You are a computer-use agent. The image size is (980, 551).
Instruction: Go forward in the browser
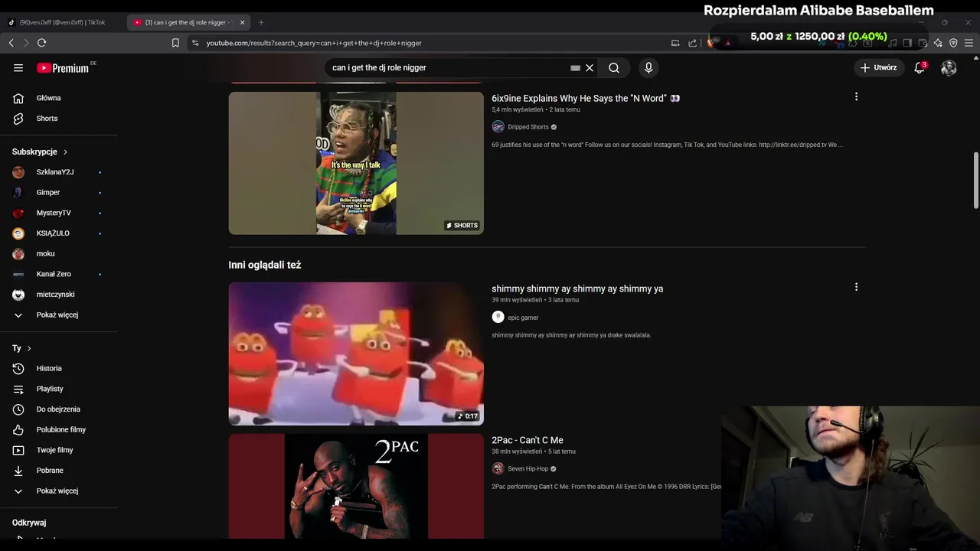pyautogui.click(x=26, y=43)
